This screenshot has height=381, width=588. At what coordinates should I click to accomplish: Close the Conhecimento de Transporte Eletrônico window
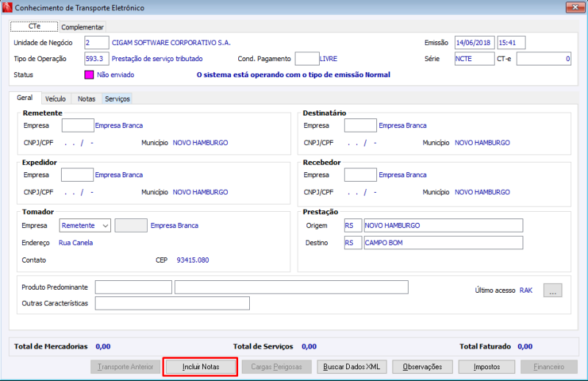point(575,7)
